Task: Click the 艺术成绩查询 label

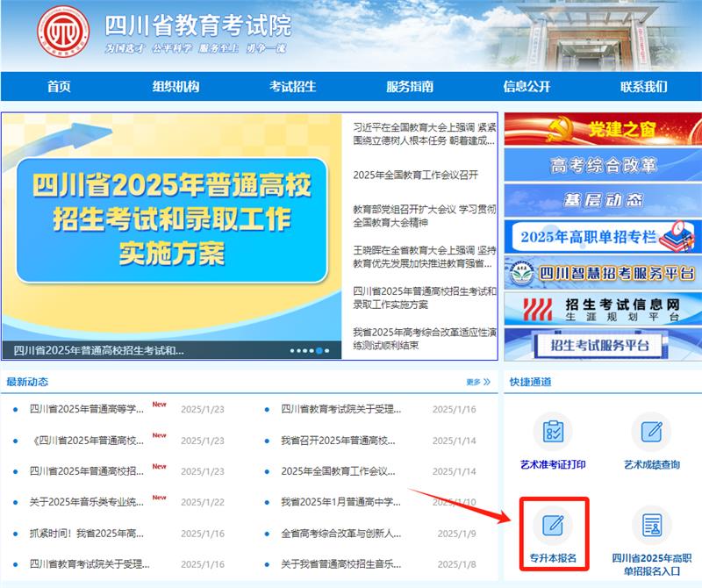Action: coord(652,465)
